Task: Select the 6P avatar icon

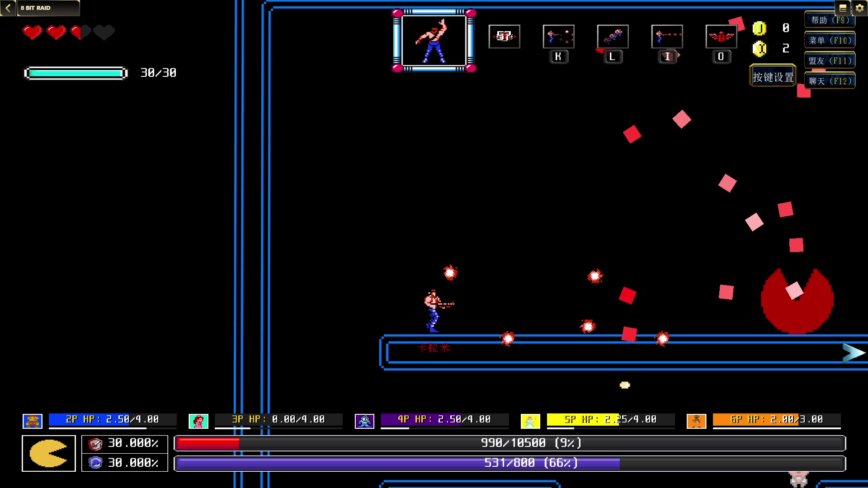Action: click(696, 421)
